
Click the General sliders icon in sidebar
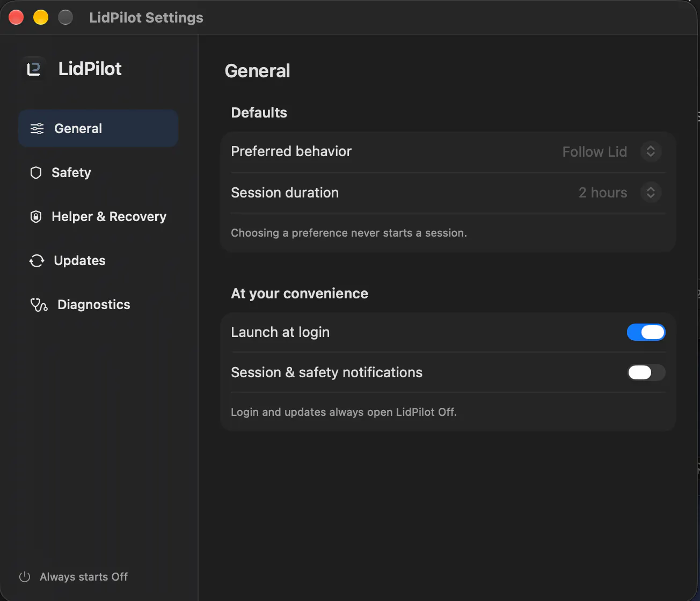point(37,129)
